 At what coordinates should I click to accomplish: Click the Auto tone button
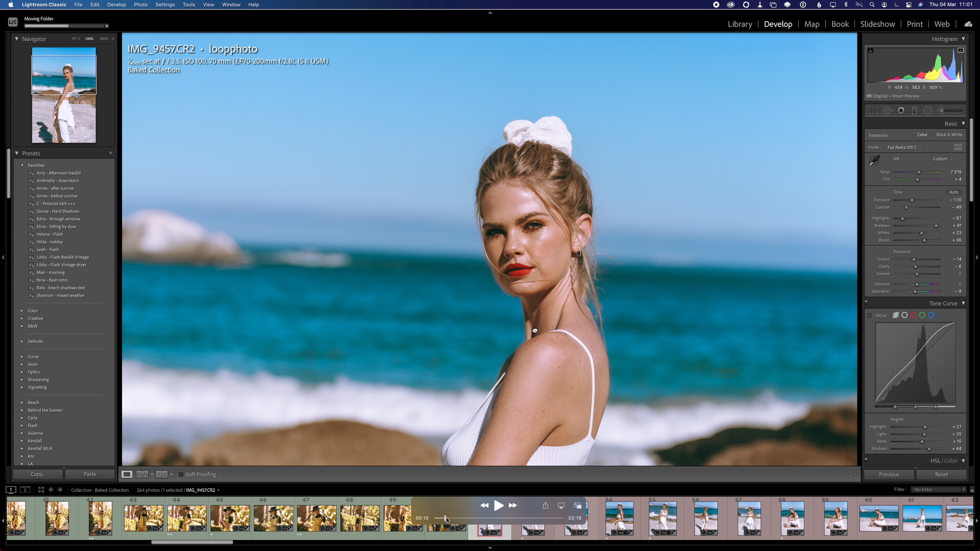coord(954,192)
